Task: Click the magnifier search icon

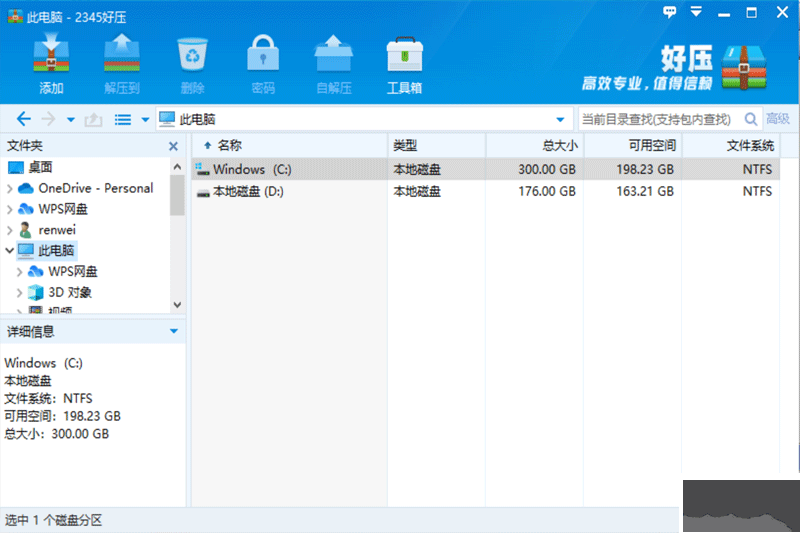Action: [x=751, y=119]
